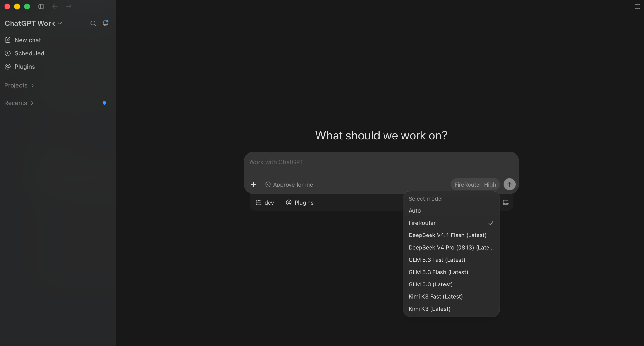
Task: Select GLM 5.3 Flash (Latest)
Action: pyautogui.click(x=451, y=272)
